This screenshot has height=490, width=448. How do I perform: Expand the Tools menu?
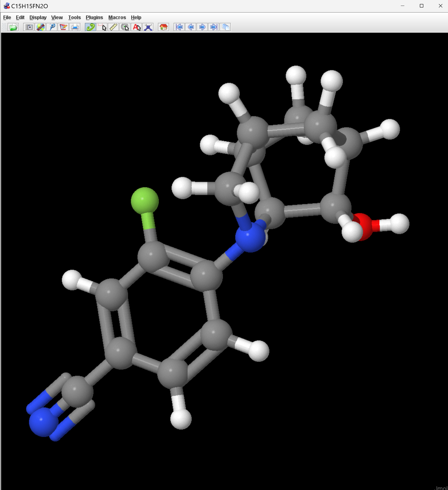74,18
